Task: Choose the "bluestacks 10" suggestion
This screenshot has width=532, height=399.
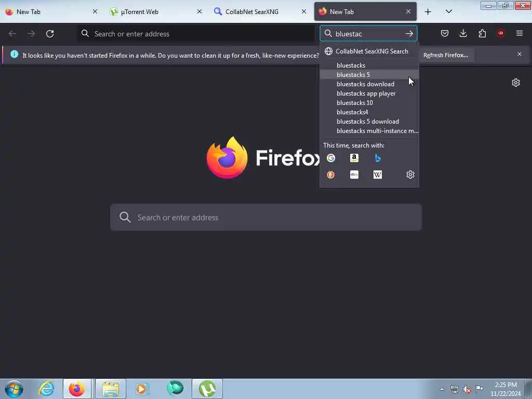Action: tap(369, 103)
